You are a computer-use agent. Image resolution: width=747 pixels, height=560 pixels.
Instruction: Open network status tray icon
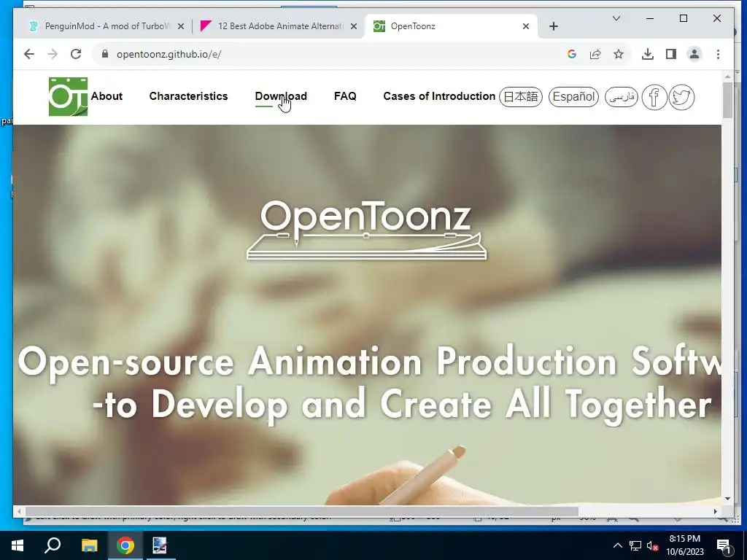[635, 545]
